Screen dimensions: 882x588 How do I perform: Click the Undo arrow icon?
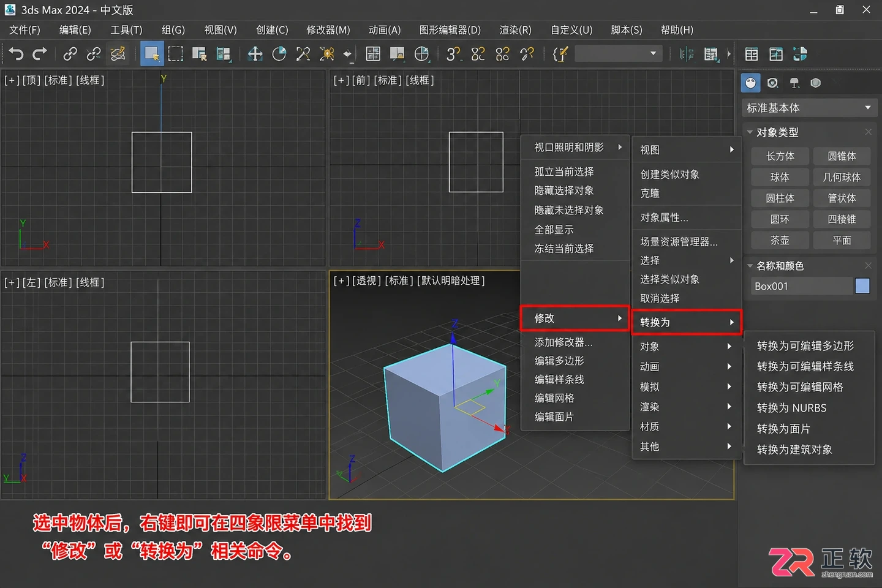point(17,54)
